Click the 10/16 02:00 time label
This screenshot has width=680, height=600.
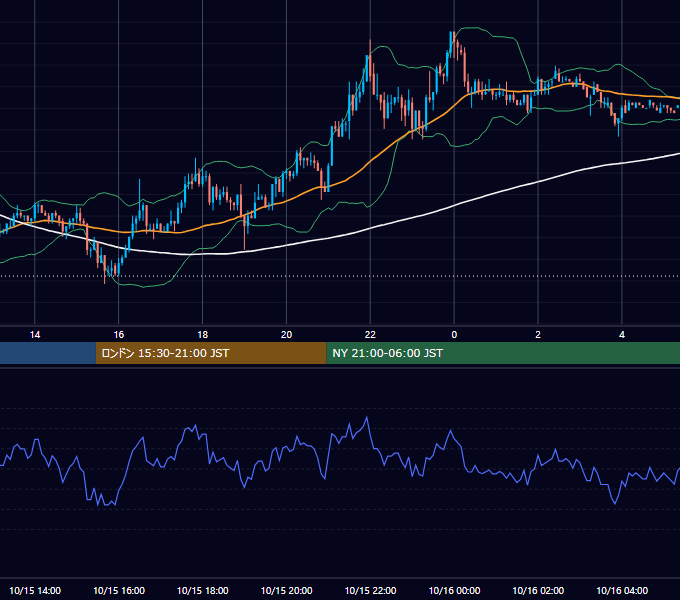coord(538,590)
